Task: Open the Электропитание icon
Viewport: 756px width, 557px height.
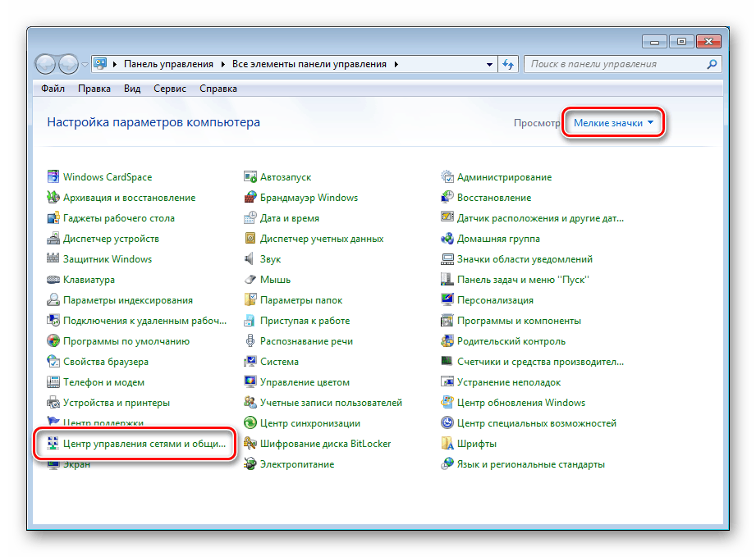Action: point(250,464)
